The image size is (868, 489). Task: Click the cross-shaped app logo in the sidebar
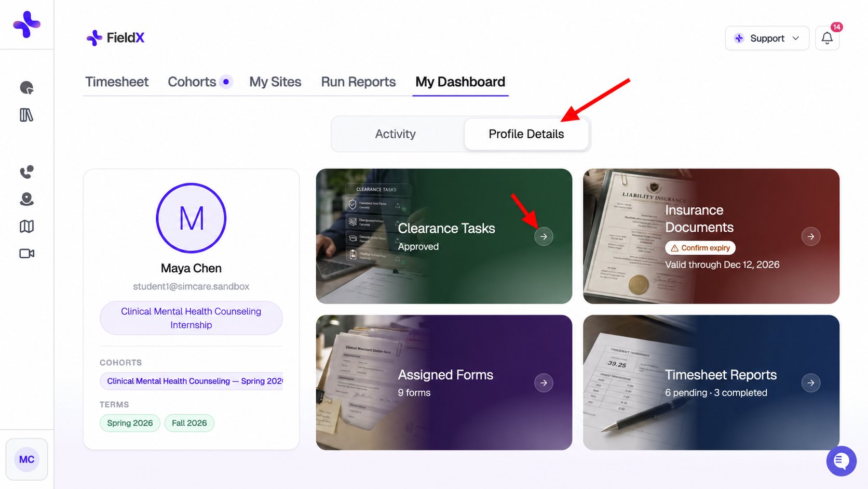pos(26,24)
